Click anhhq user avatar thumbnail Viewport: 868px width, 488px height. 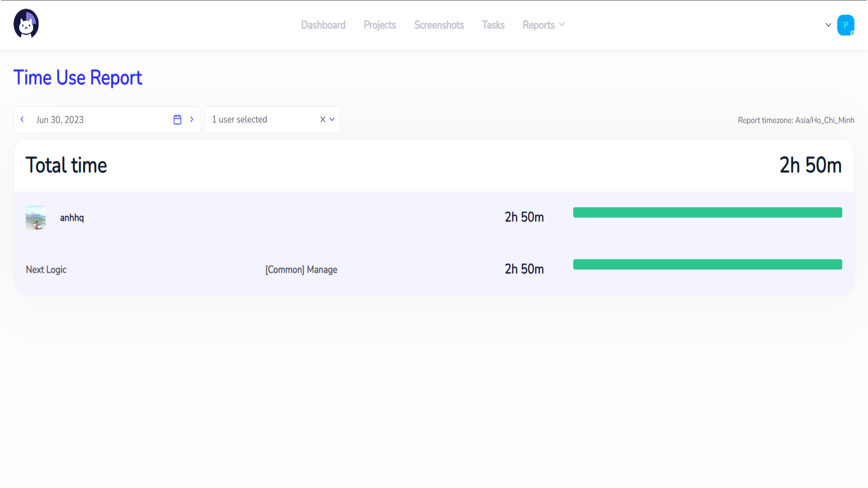tap(36, 218)
